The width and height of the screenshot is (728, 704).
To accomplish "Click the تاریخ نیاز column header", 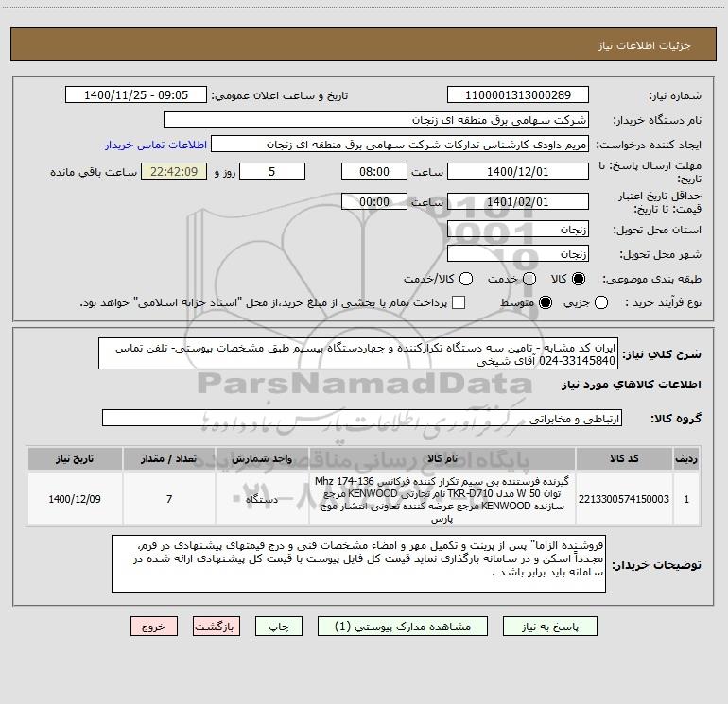I will (75, 458).
